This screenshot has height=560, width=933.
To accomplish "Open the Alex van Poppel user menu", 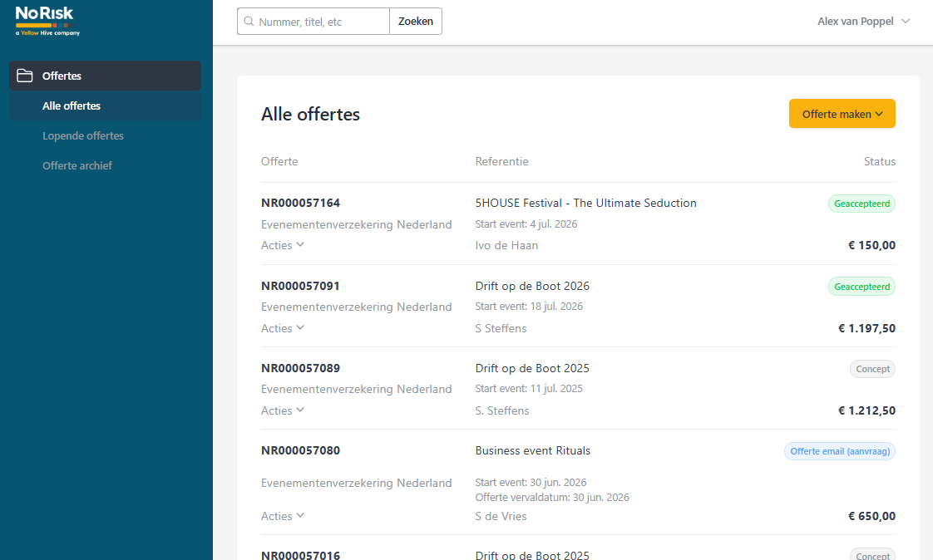I will [863, 22].
